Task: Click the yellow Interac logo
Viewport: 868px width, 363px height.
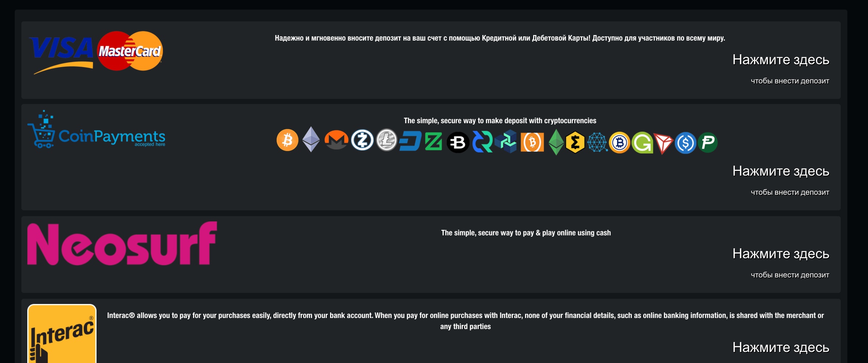Action: coord(62,333)
